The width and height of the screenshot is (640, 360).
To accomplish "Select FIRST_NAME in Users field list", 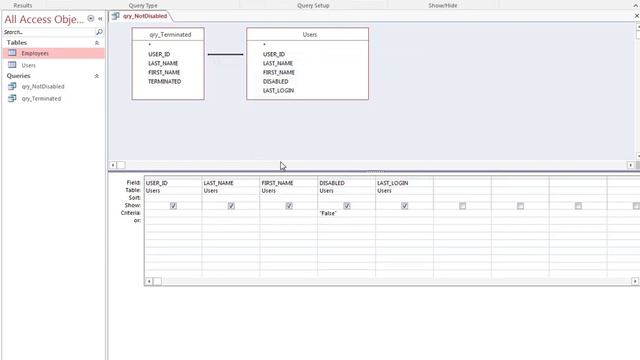I will [x=279, y=72].
